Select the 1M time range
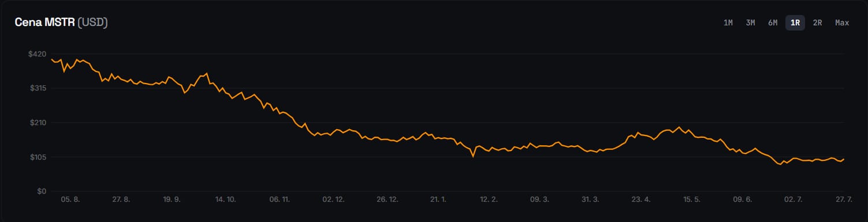Viewport: 868px width, 222px height. tap(728, 22)
